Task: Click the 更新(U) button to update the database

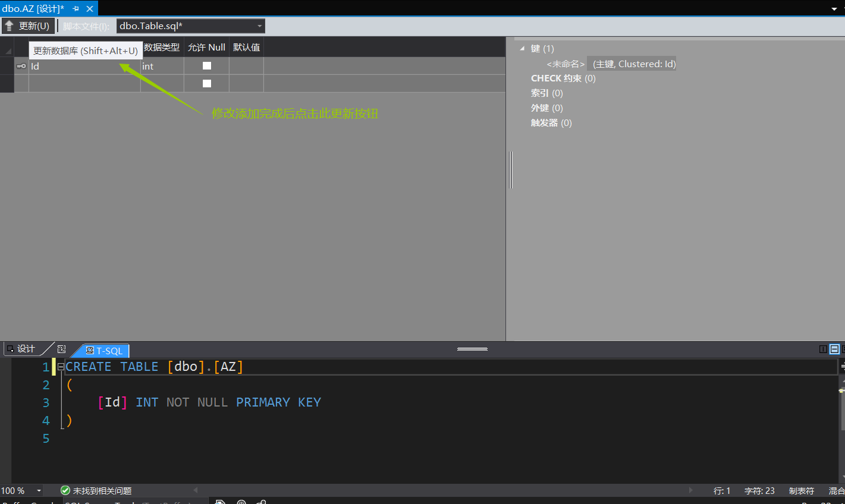Action: pyautogui.click(x=28, y=26)
